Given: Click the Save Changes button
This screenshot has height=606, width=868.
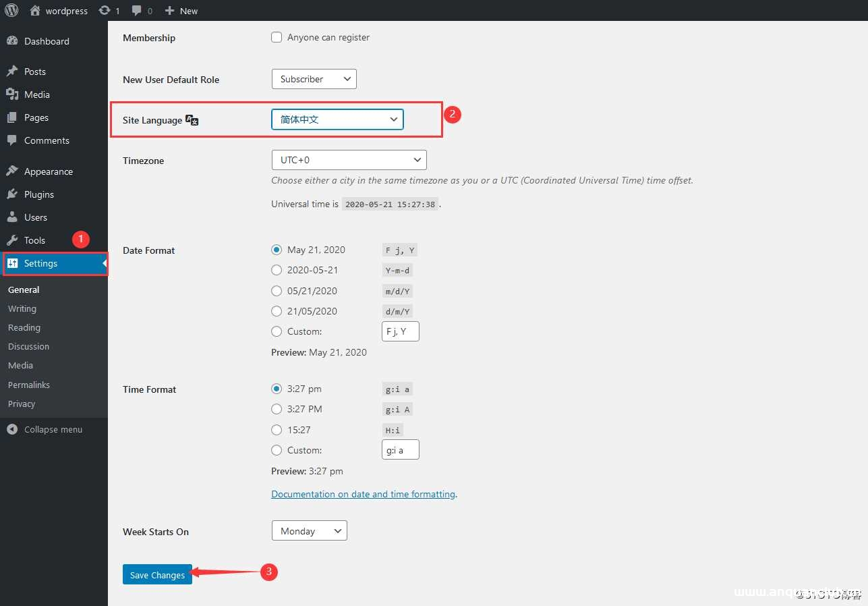Looking at the screenshot, I should click(x=157, y=574).
